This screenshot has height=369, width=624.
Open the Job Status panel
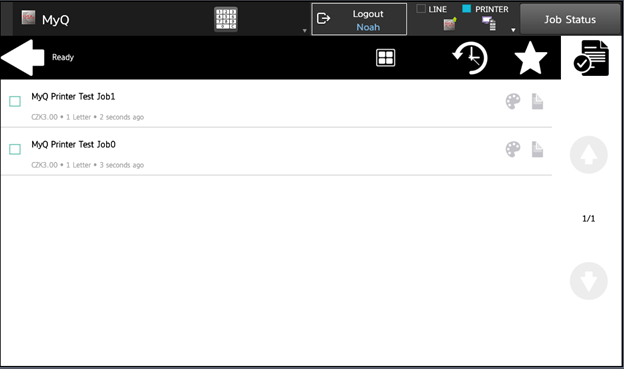coord(570,19)
